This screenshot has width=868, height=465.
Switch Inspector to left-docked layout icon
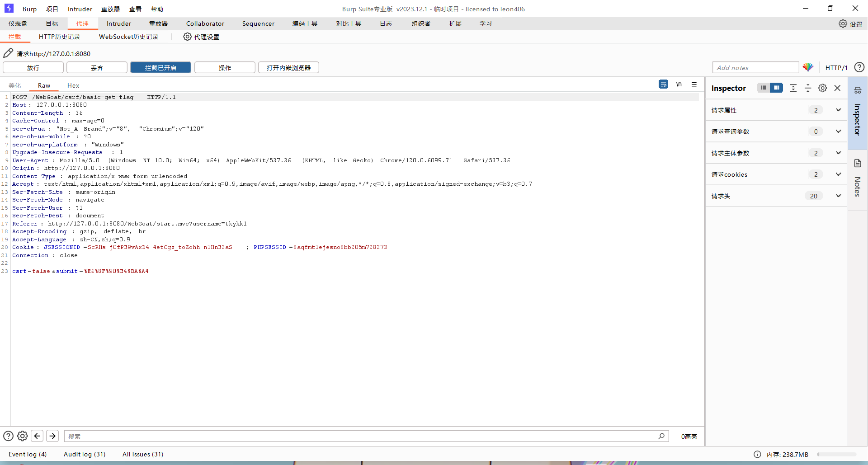click(x=764, y=88)
